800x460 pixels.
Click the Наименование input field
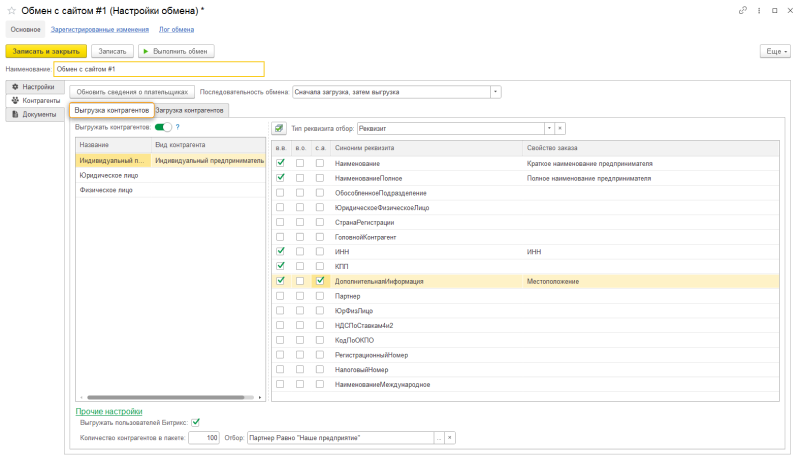[159, 69]
